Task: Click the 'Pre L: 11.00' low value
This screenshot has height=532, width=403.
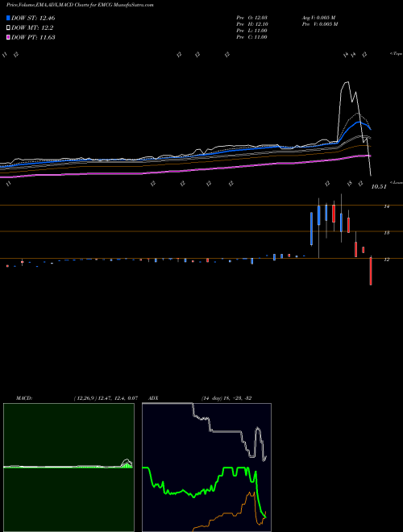Action: click(x=252, y=31)
